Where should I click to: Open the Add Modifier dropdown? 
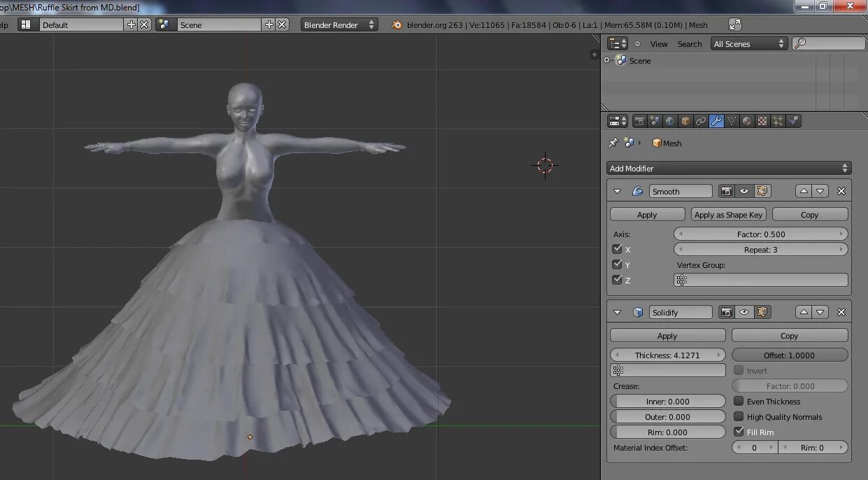coord(728,168)
